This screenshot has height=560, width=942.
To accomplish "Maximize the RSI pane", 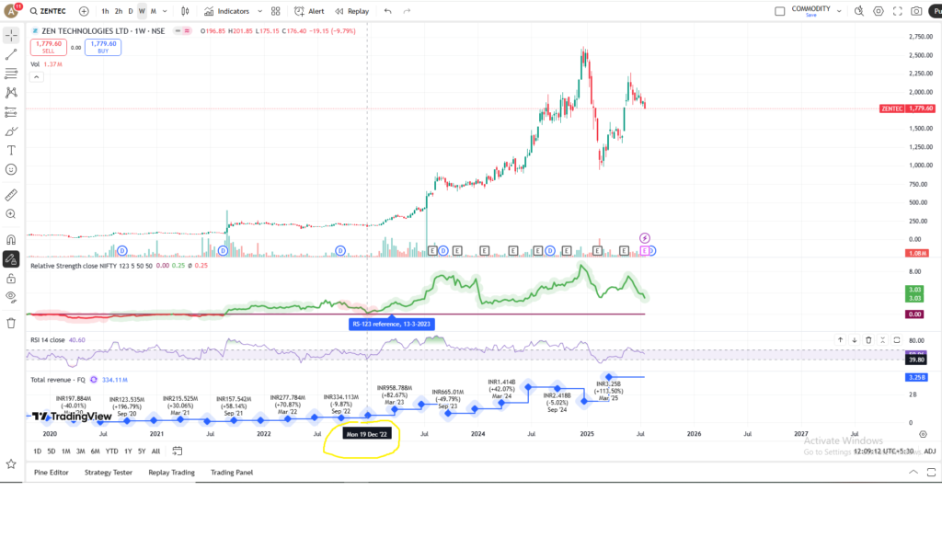I will pyautogui.click(x=897, y=339).
